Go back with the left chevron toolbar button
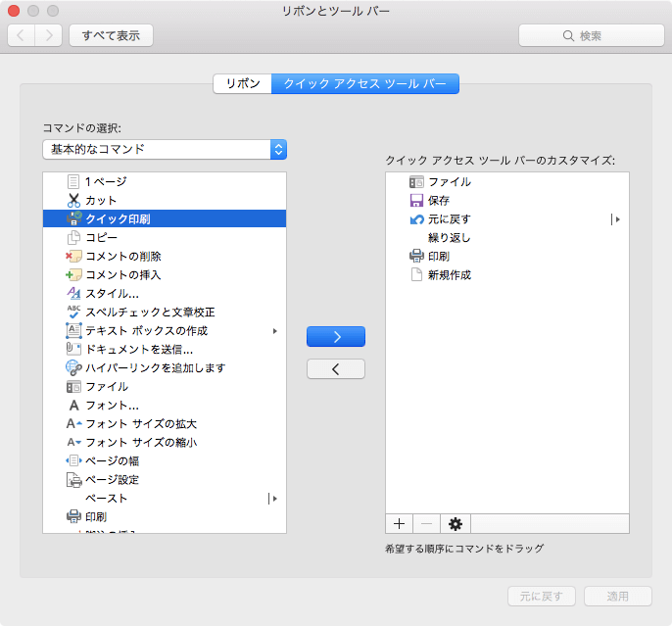 pyautogui.click(x=21, y=35)
